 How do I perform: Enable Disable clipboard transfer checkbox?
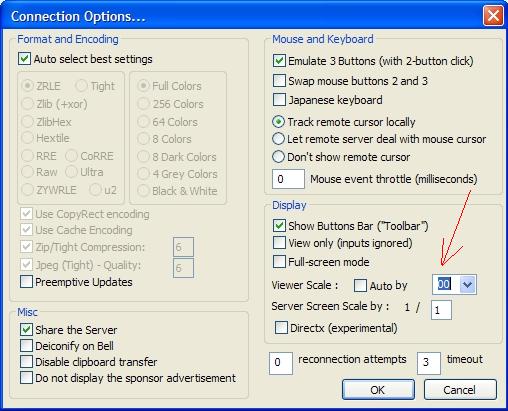pyautogui.click(x=26, y=362)
